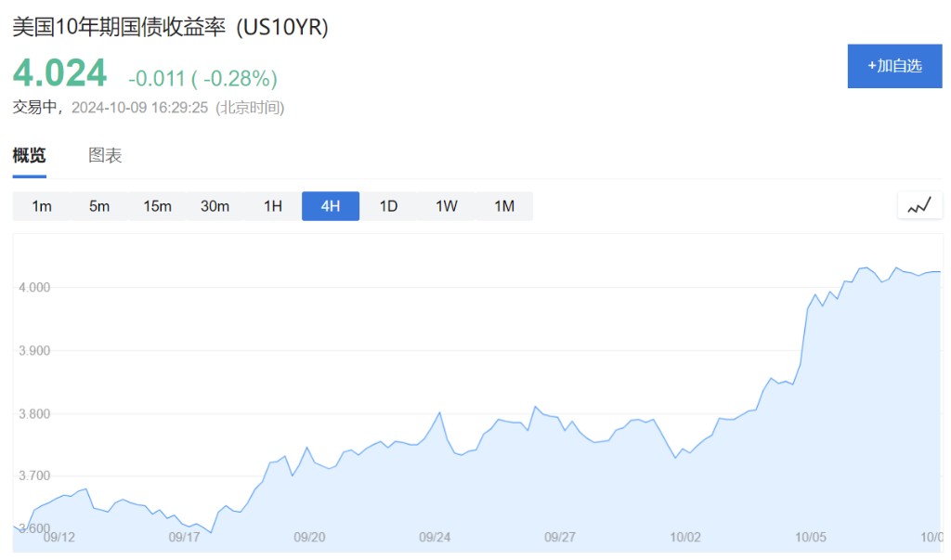This screenshot has height=560, width=951.
Task: Click the 4.024 current yield value
Action: (59, 73)
